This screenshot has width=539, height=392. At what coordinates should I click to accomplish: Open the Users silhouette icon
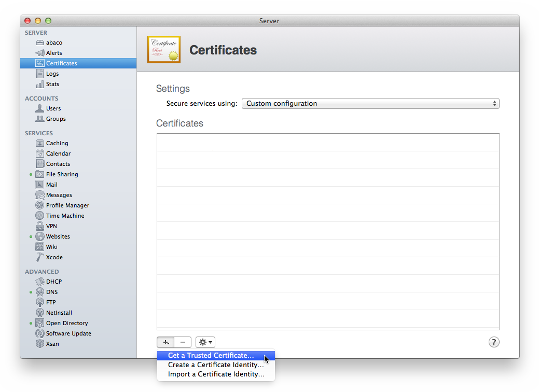coord(40,108)
